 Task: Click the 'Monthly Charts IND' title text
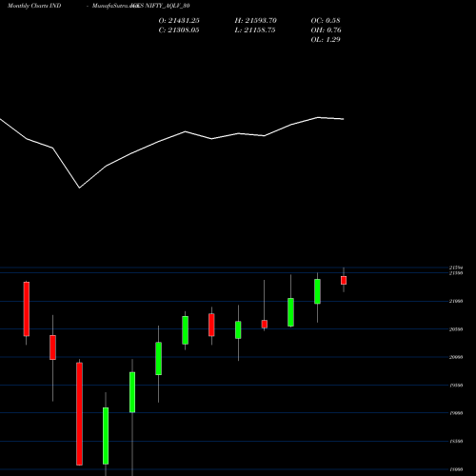[34, 6]
